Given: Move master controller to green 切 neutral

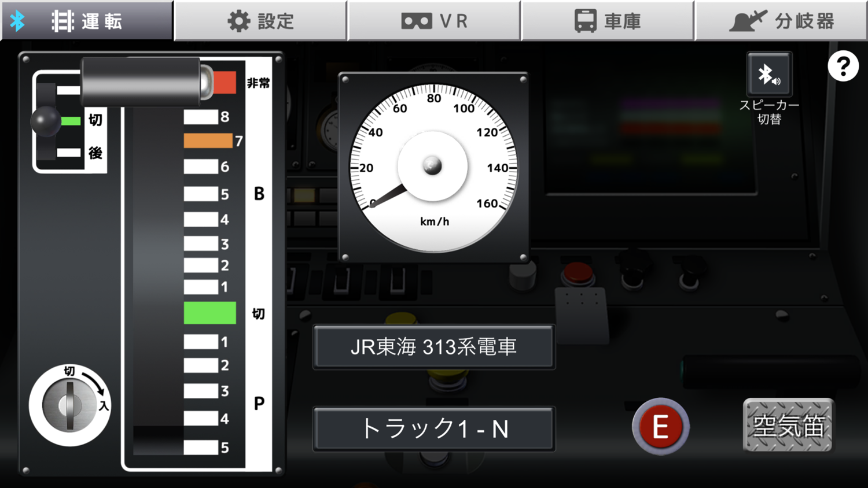Looking at the screenshot, I should (x=209, y=313).
